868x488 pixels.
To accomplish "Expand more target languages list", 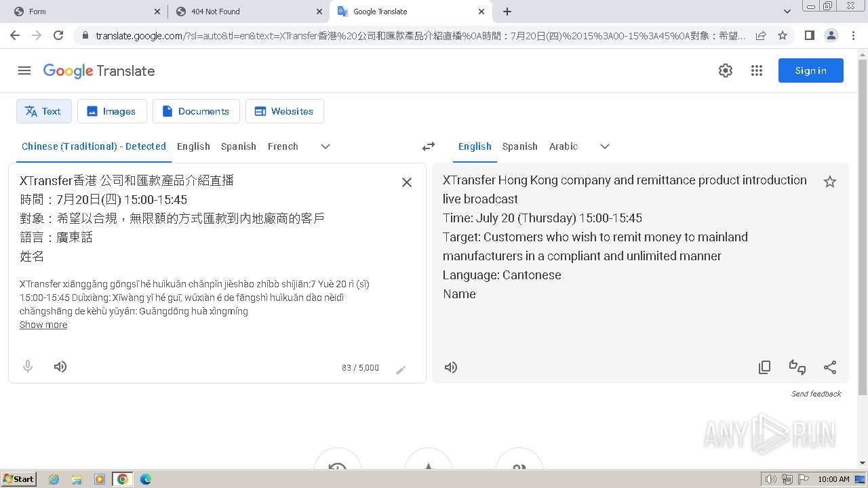I will 605,146.
